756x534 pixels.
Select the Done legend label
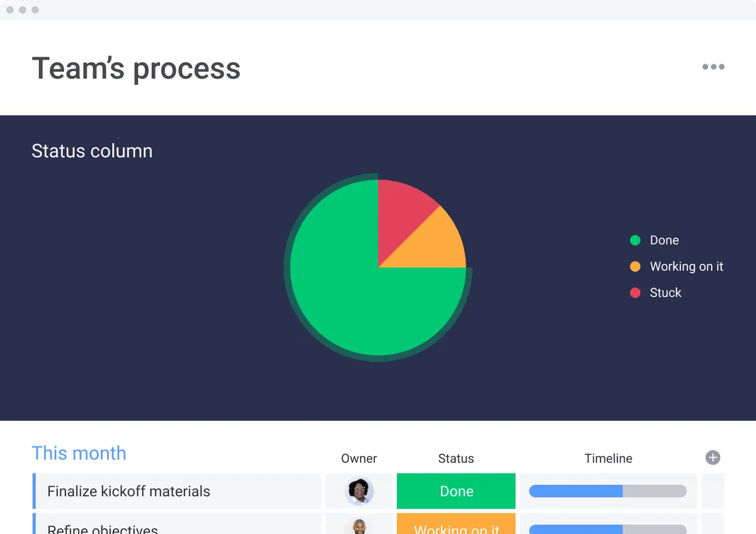coord(664,240)
